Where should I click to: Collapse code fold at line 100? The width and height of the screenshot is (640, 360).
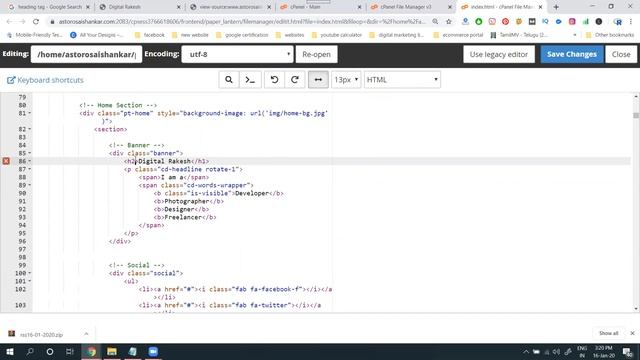tap(30, 273)
